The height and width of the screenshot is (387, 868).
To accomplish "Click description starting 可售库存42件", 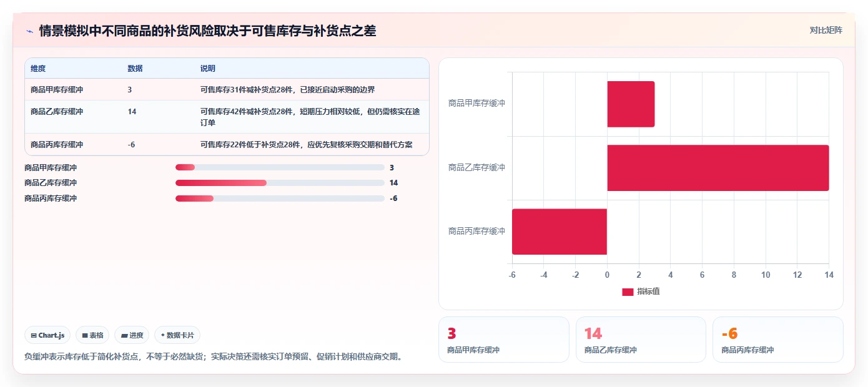I will [x=310, y=117].
